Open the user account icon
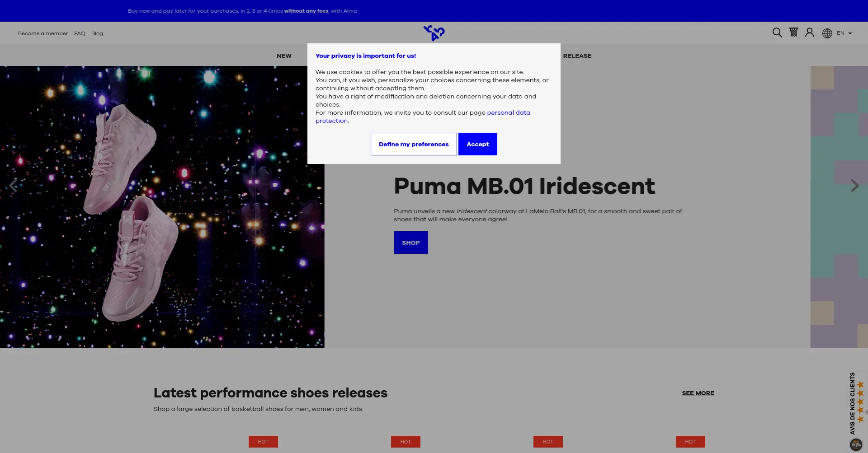The image size is (868, 453). [x=810, y=33]
